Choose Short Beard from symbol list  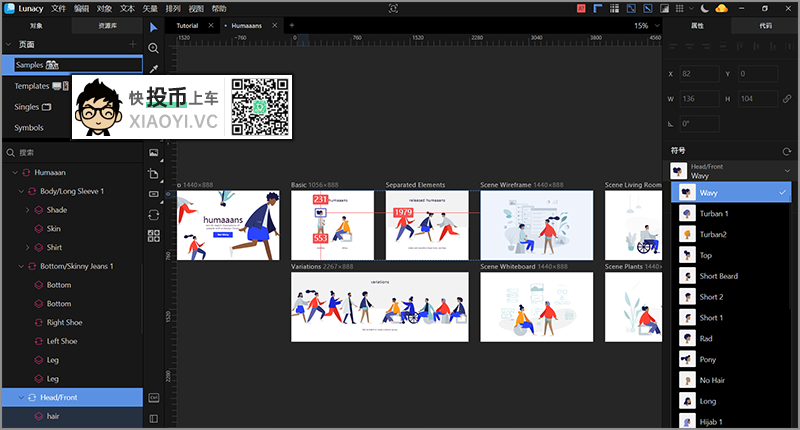click(x=718, y=276)
